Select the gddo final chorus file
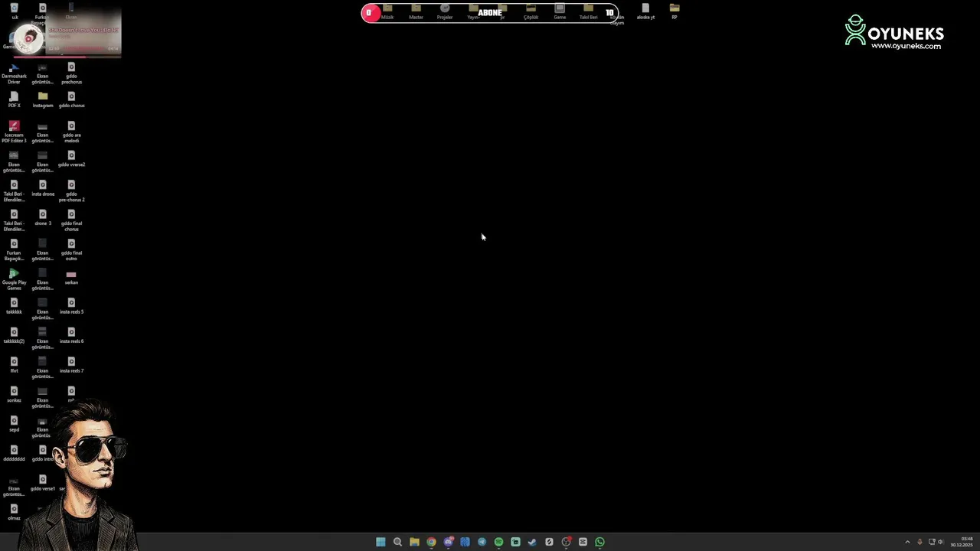The image size is (980, 551). click(x=71, y=220)
